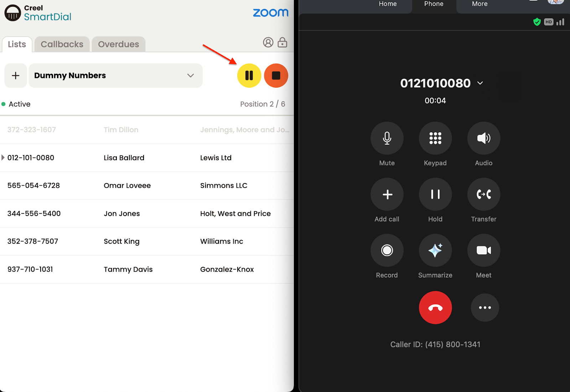570x392 pixels.
Task: Open the Keypad in Zoom Phone
Action: coord(435,138)
